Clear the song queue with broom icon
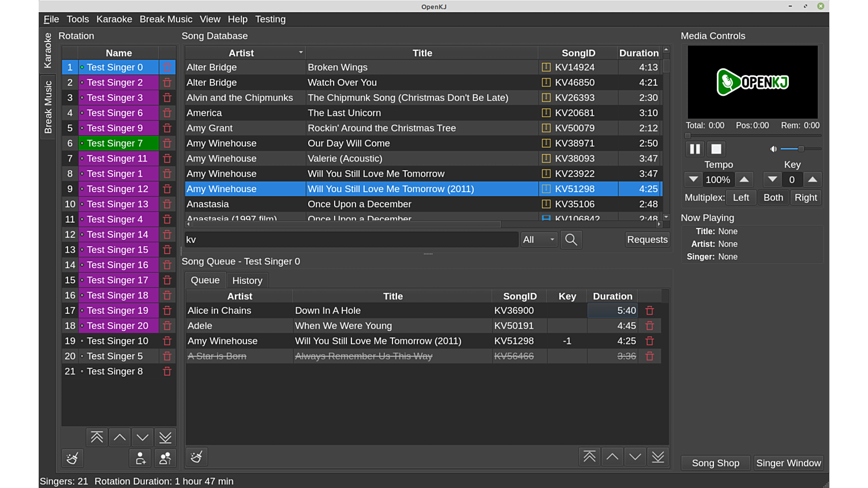Viewport: 868px width, 488px height. (x=196, y=457)
